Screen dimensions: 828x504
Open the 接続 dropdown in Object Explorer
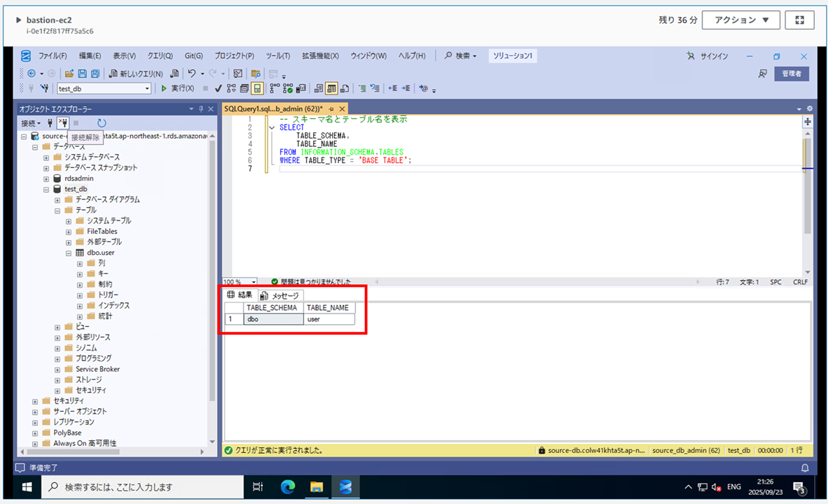coord(31,123)
